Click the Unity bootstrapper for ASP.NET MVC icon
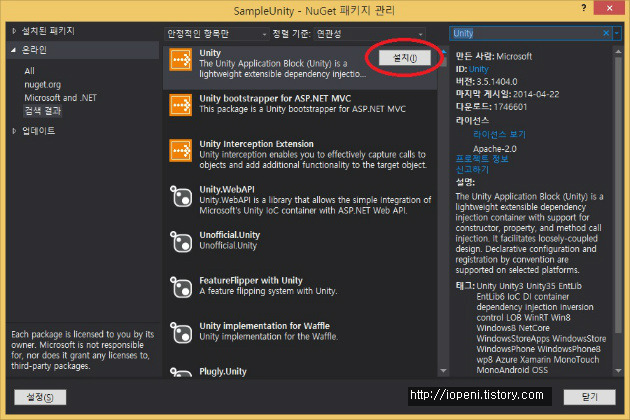This screenshot has height=420, width=630. pos(180,105)
